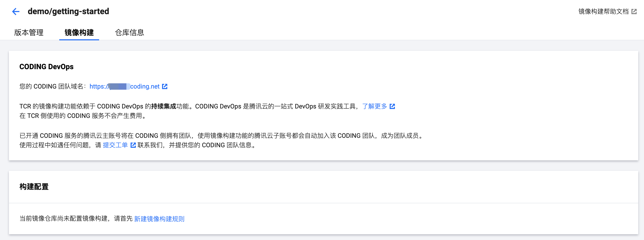Click the external-link icon next to 了解更多
Viewport: 644px width, 240px height.
[x=392, y=106]
